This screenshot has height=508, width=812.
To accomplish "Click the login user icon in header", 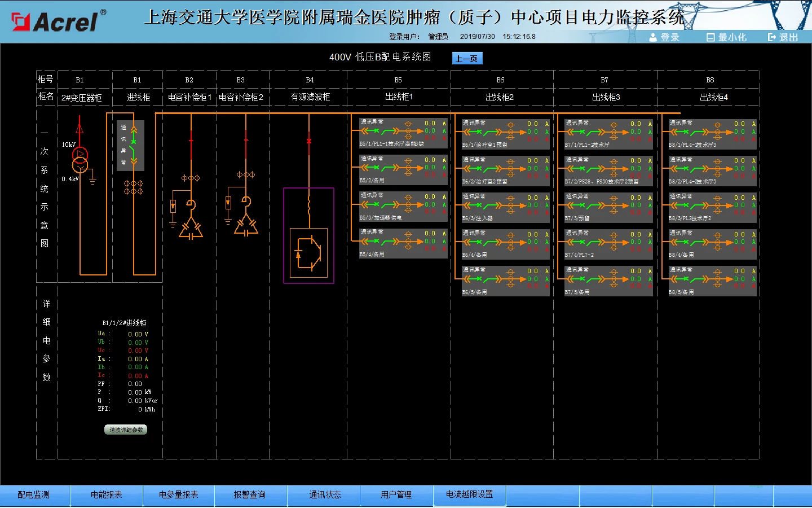I will (653, 37).
